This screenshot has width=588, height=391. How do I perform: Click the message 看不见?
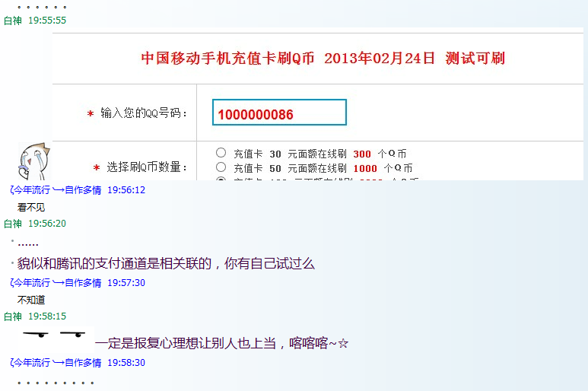tap(31, 208)
